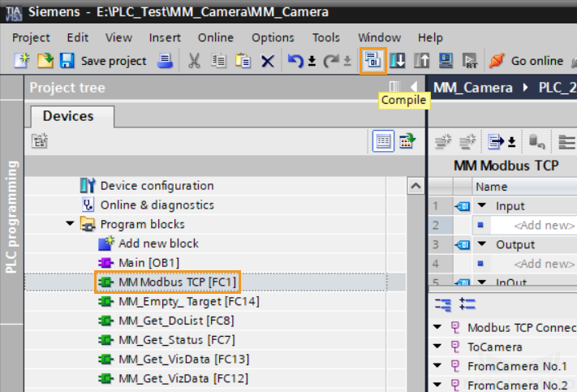Toggle overview table view in project tree
The width and height of the screenshot is (577, 392).
tap(383, 141)
